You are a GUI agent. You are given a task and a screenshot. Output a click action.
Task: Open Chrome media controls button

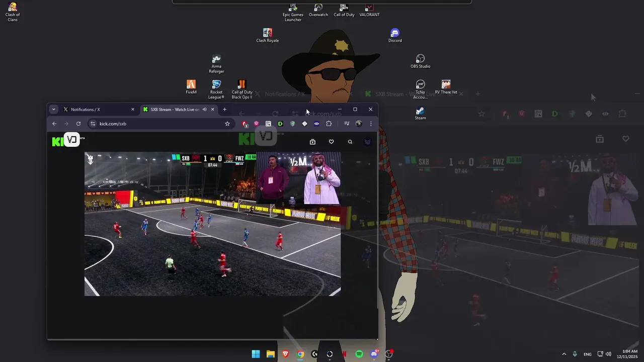(x=347, y=124)
